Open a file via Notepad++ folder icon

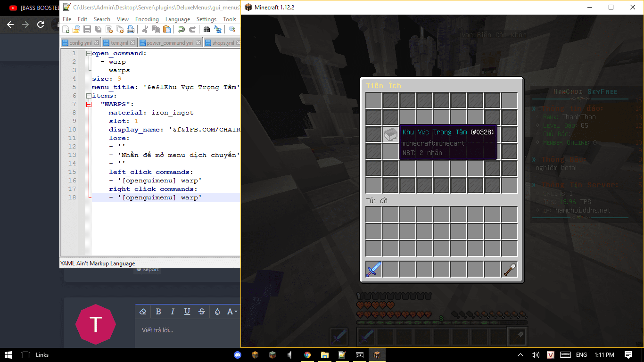[76, 30]
